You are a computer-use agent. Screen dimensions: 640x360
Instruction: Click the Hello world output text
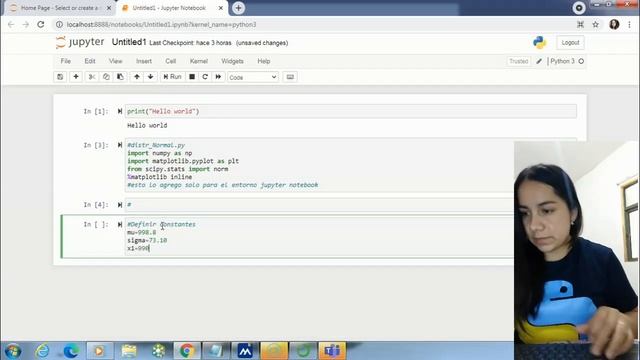click(x=147, y=125)
